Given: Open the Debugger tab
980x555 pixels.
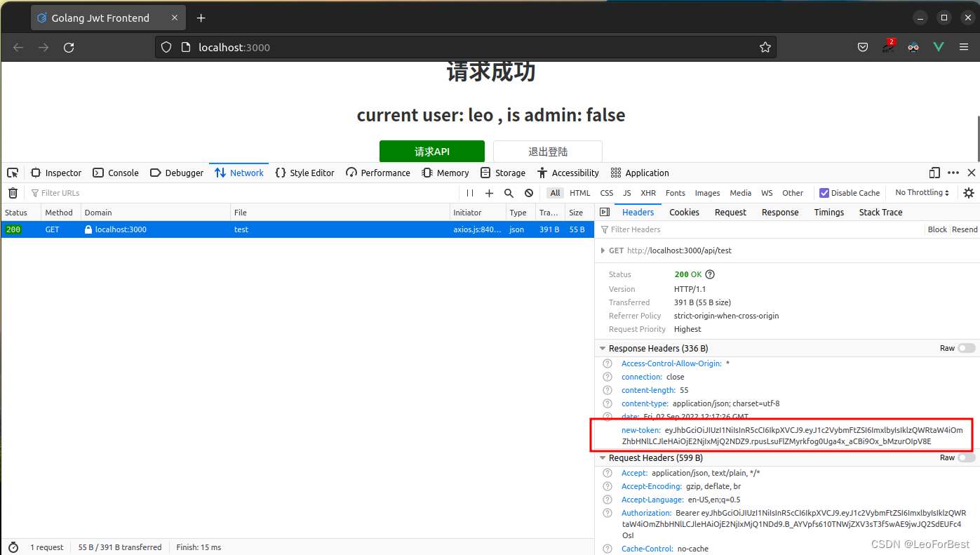Looking at the screenshot, I should point(177,173).
